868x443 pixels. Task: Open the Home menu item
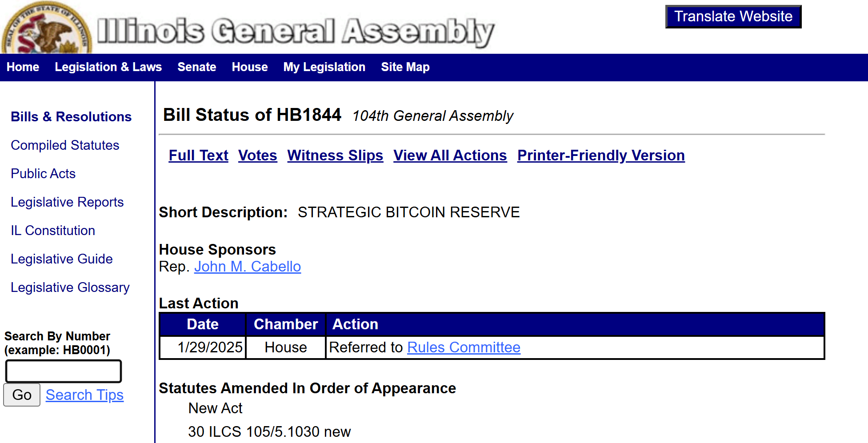coord(23,67)
